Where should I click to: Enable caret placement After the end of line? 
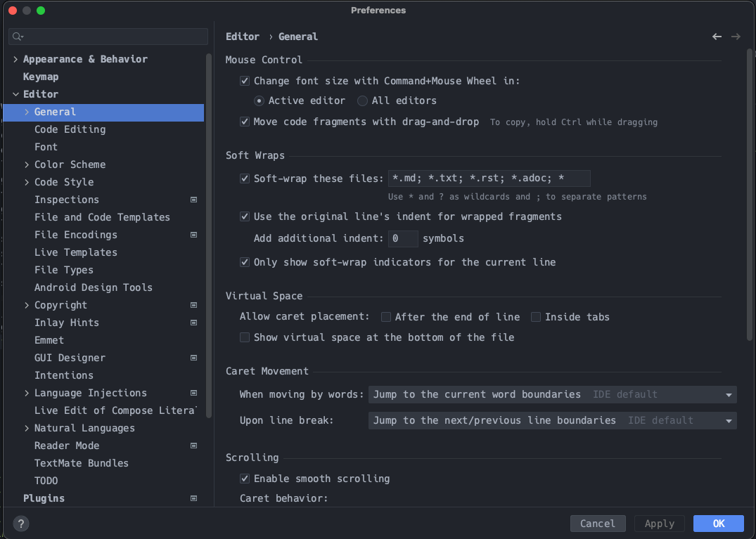click(x=386, y=317)
